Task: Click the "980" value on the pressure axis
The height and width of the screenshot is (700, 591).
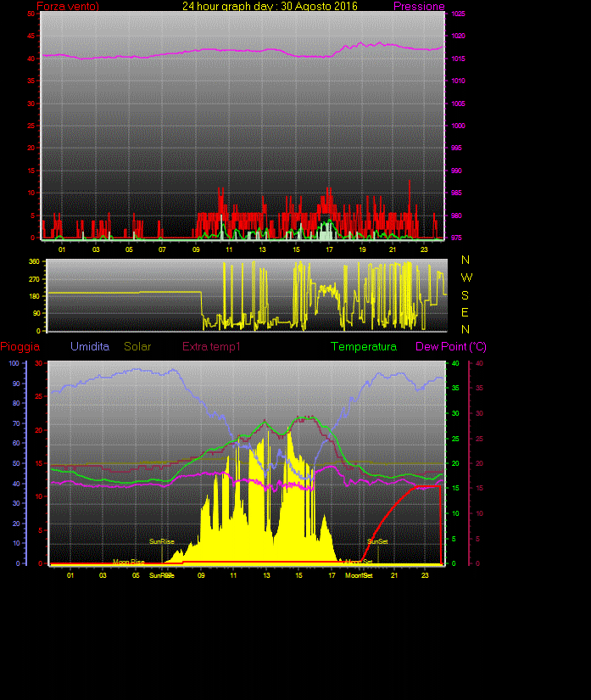Action: coord(456,216)
